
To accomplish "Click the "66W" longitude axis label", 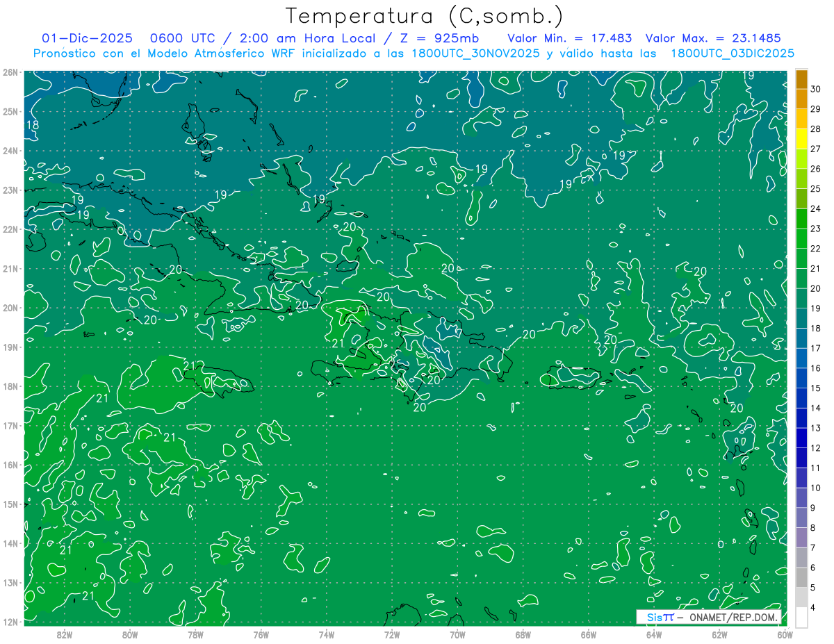I will [588, 634].
